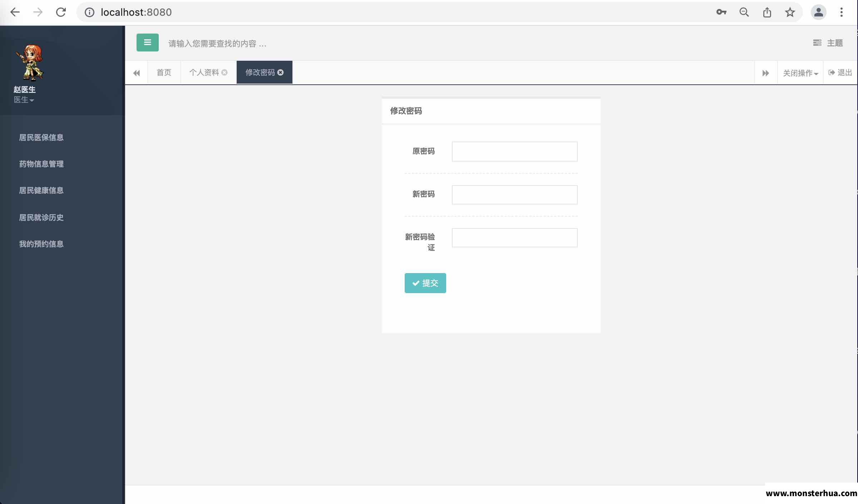The width and height of the screenshot is (858, 504).
Task: Log out with 退出 link
Action: point(840,73)
